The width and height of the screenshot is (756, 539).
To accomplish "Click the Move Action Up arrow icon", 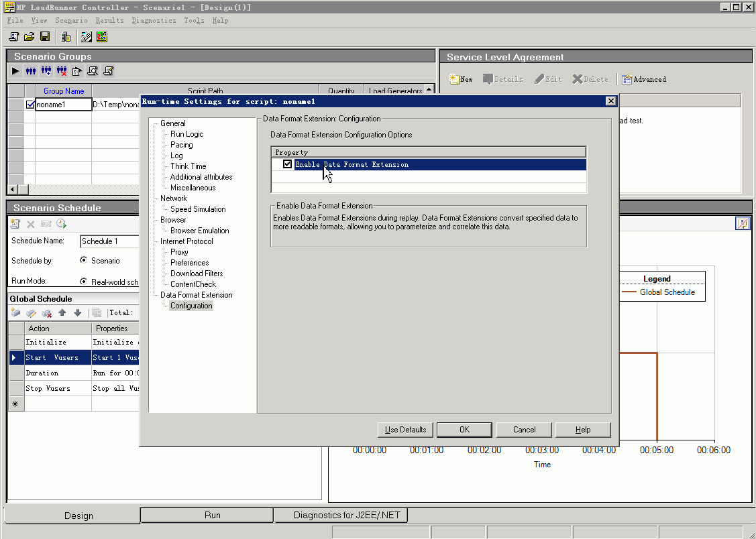I will (x=62, y=312).
